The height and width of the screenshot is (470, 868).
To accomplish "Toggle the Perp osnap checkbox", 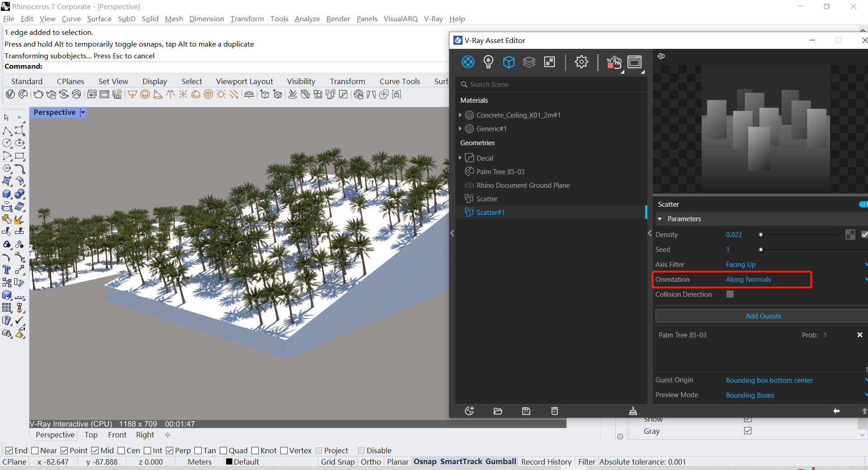I will 170,451.
